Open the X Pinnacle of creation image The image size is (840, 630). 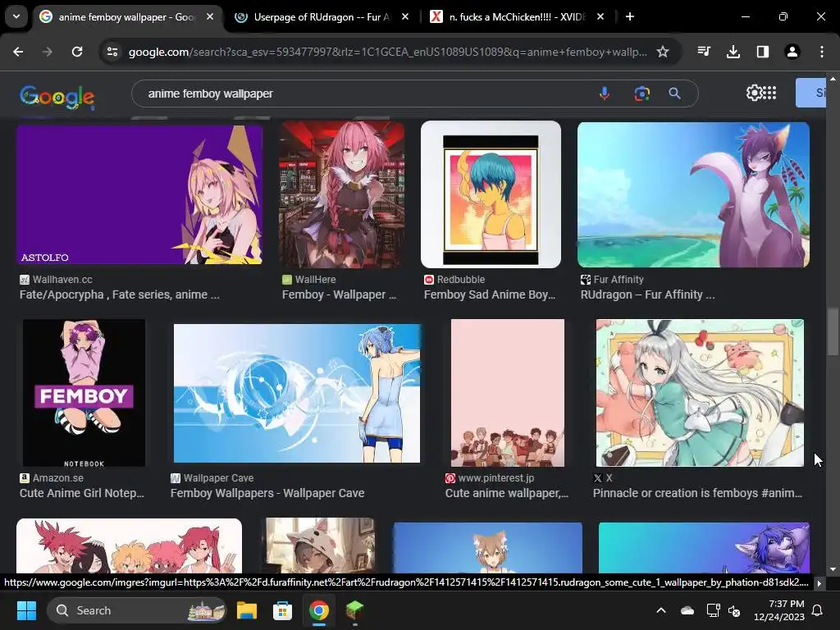[x=700, y=393]
